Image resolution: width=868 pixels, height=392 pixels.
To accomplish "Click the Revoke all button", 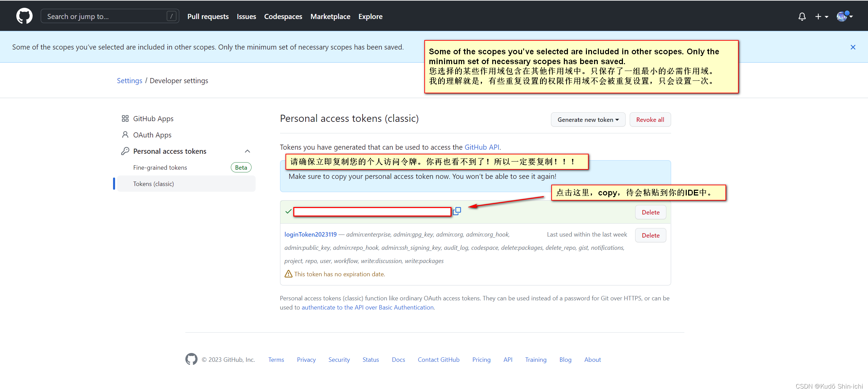I will [x=650, y=119].
